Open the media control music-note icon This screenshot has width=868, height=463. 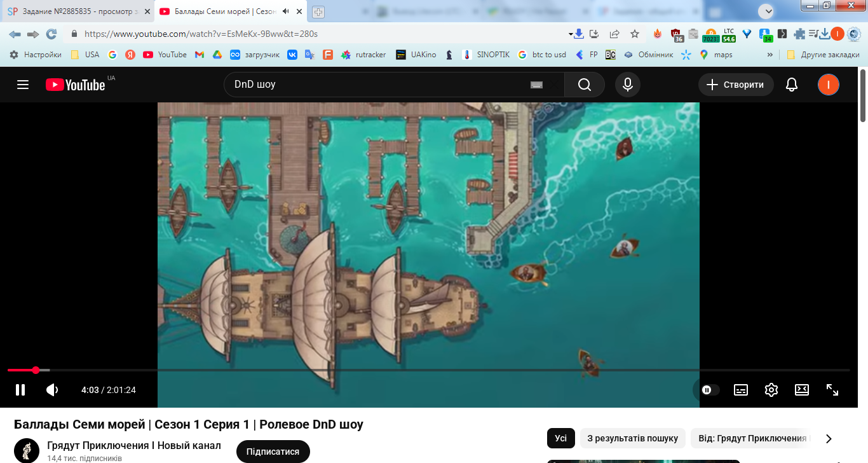click(813, 34)
